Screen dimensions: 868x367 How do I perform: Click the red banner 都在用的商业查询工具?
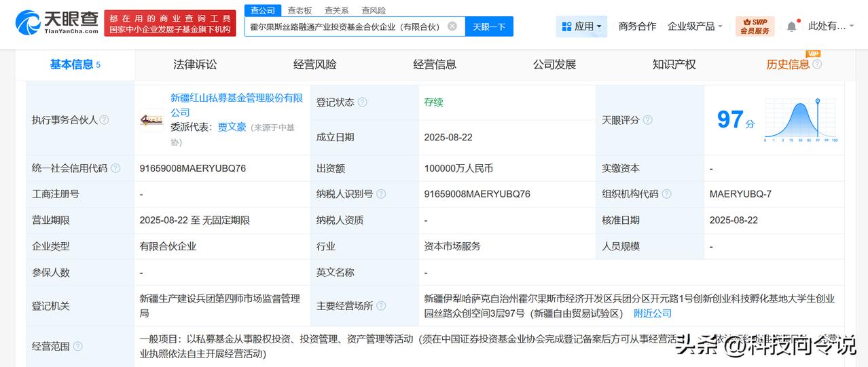[170, 22]
